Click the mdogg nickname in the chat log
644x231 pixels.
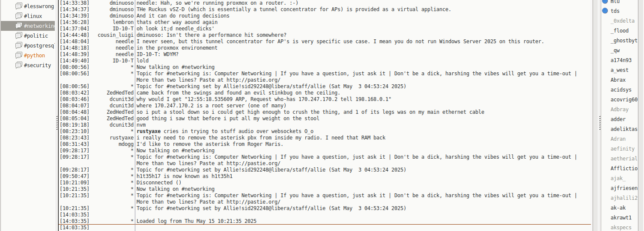(x=125, y=144)
